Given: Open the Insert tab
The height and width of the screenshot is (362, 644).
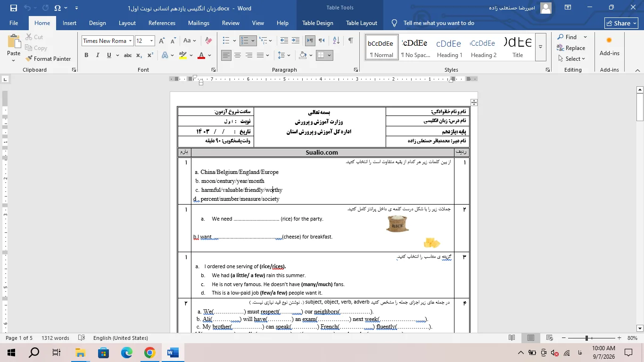Looking at the screenshot, I should 69,23.
